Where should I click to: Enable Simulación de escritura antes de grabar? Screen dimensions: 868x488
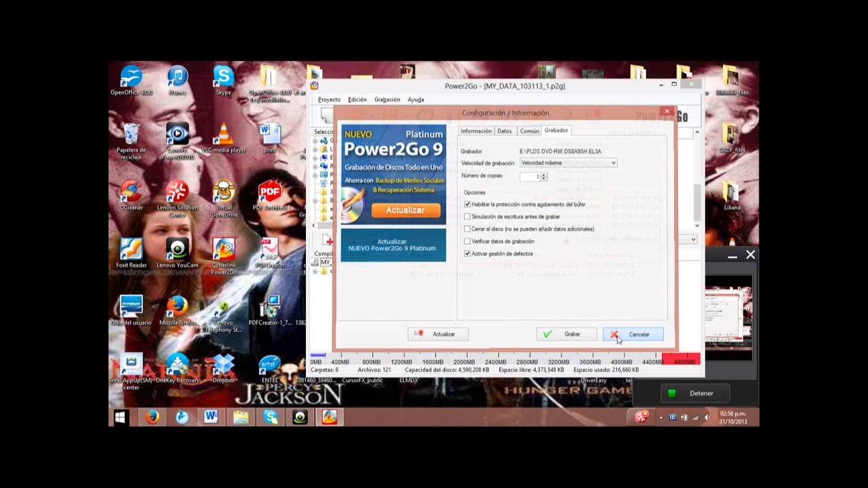point(467,216)
